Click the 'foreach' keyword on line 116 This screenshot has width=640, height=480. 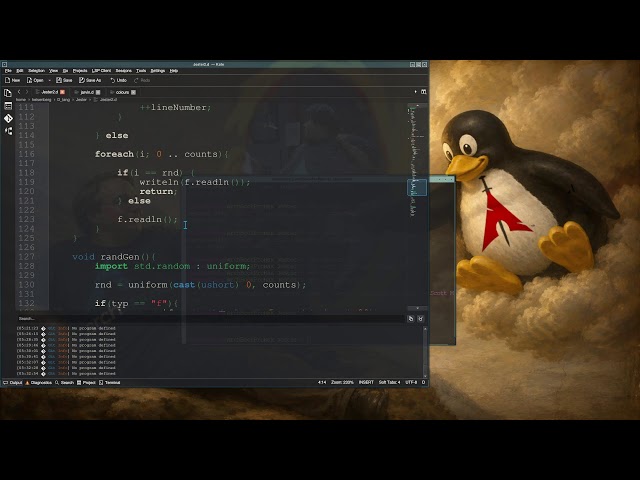click(x=114, y=154)
